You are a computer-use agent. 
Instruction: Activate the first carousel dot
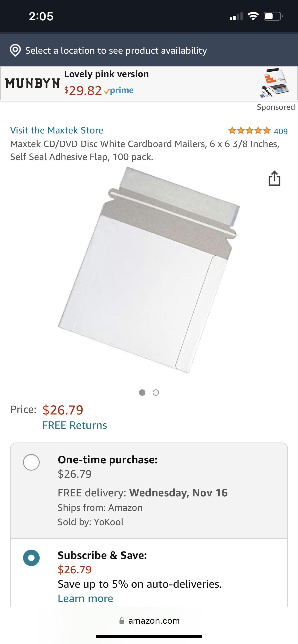click(143, 392)
